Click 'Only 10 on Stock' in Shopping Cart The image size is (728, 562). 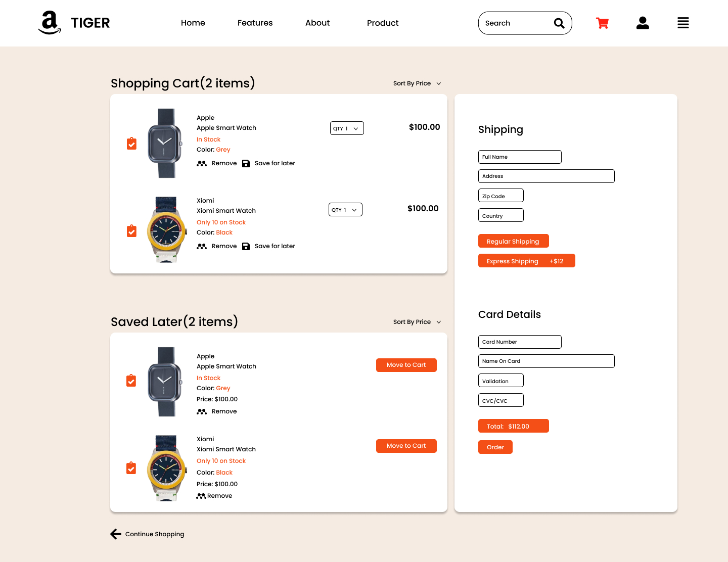click(x=221, y=222)
